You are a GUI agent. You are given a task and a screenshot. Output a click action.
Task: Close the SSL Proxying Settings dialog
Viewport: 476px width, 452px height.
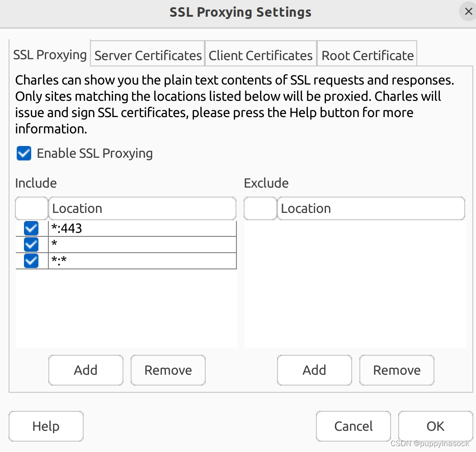pyautogui.click(x=468, y=12)
